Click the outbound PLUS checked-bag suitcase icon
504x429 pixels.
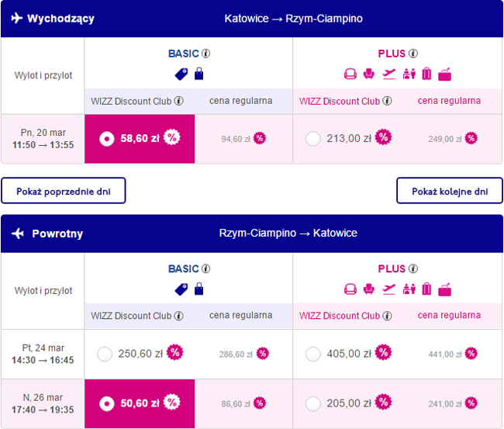tap(426, 74)
